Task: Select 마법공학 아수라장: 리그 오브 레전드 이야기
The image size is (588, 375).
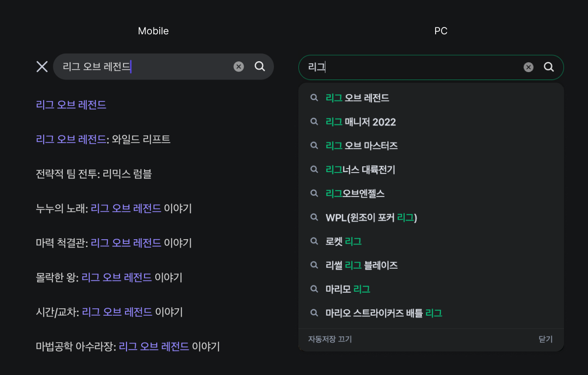Action: 128,347
